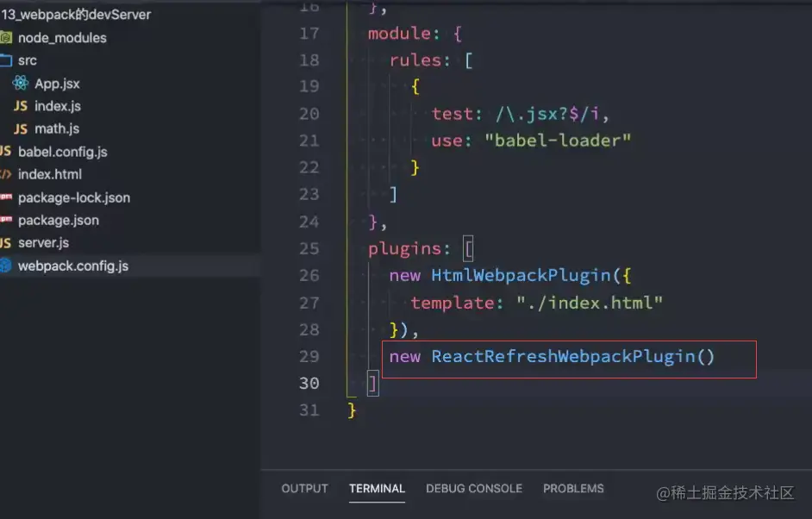Click the webpack icon beside webpack.config.js

coord(6,266)
